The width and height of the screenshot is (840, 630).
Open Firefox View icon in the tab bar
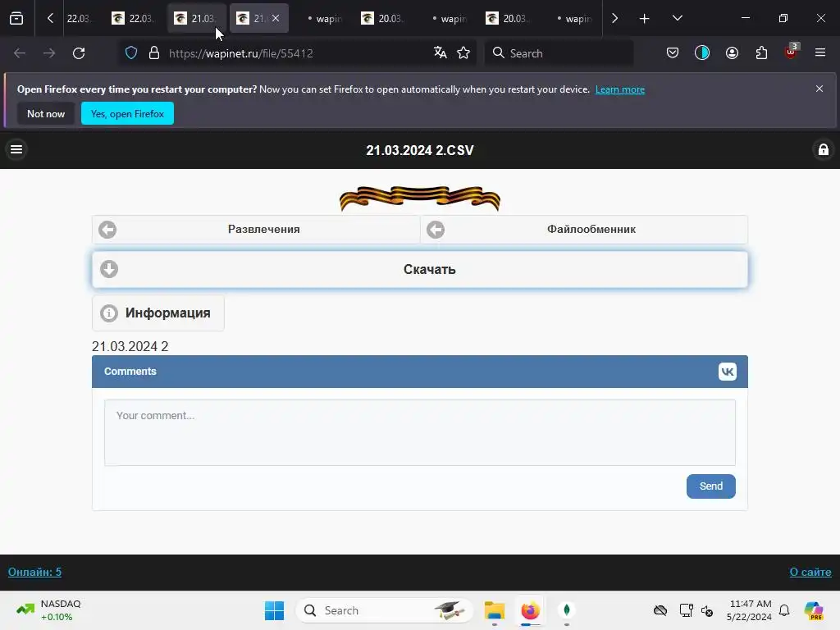click(16, 18)
